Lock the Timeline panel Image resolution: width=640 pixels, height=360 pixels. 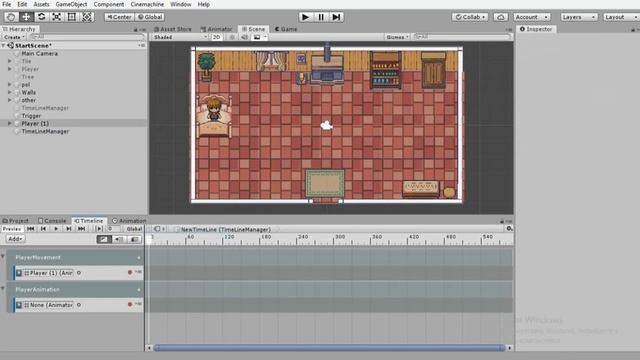coord(502,221)
